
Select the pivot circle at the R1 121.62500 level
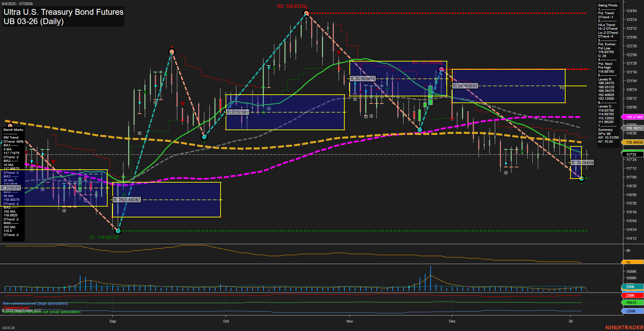click(441, 69)
